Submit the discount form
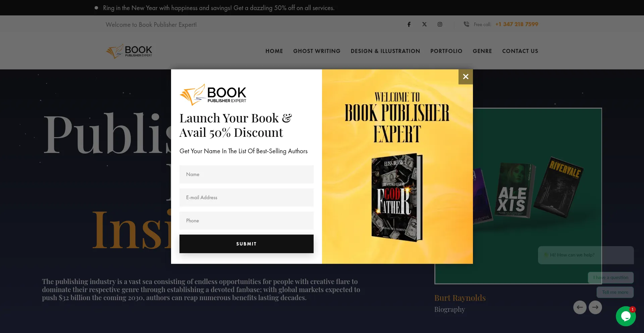The width and height of the screenshot is (644, 333). 246,244
